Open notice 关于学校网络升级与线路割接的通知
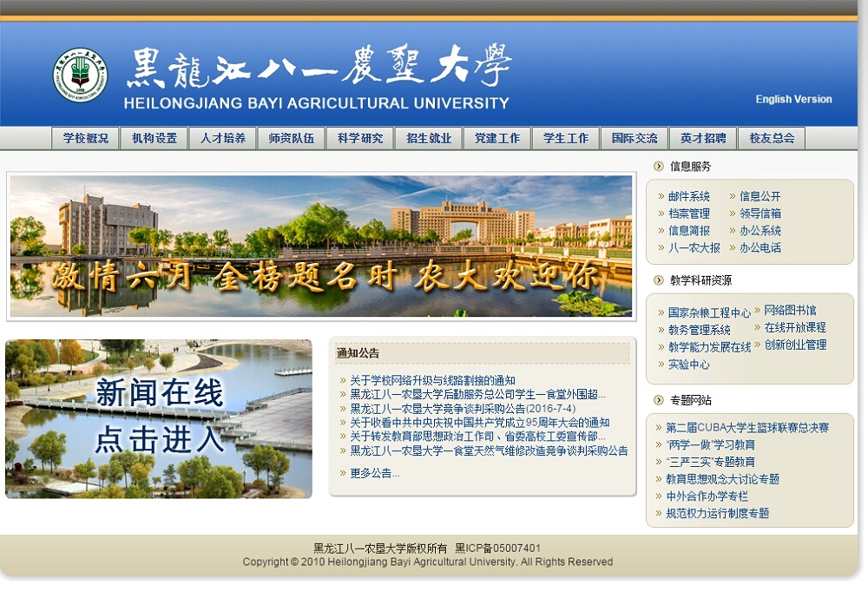Viewport: 868px width, 598px height. coord(433,380)
